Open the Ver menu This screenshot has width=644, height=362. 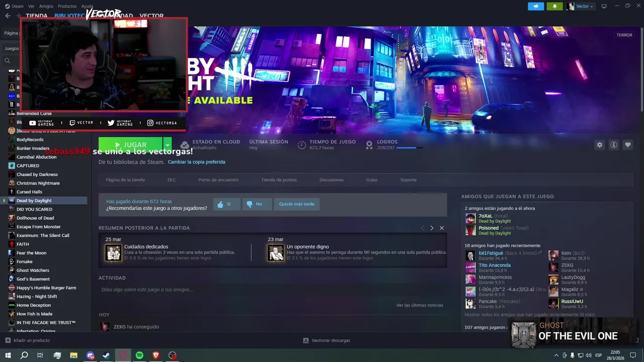pos(31,6)
